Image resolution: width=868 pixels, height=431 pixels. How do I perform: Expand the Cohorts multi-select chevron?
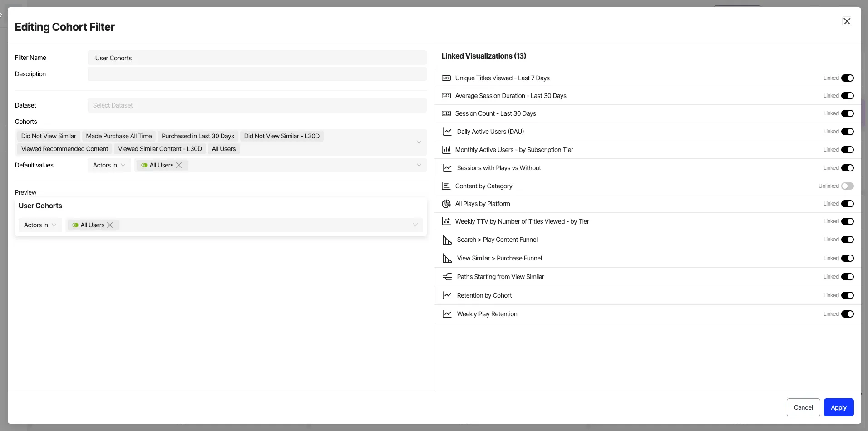[419, 142]
